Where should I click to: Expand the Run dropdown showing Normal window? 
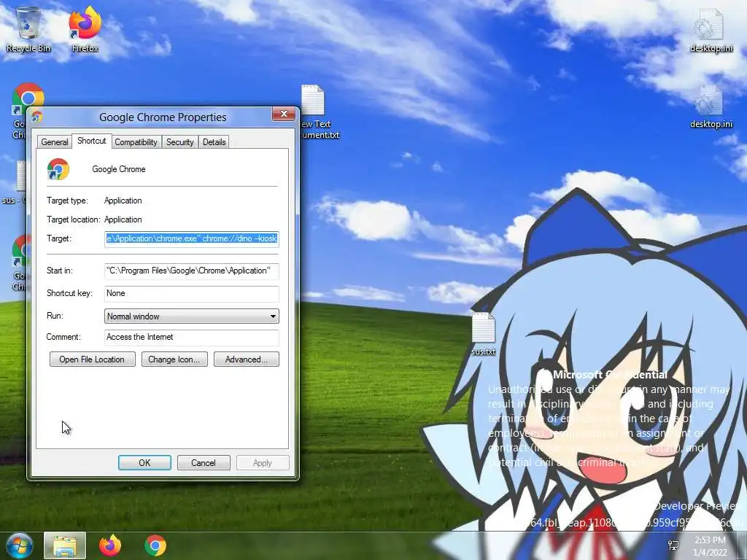[x=192, y=316]
